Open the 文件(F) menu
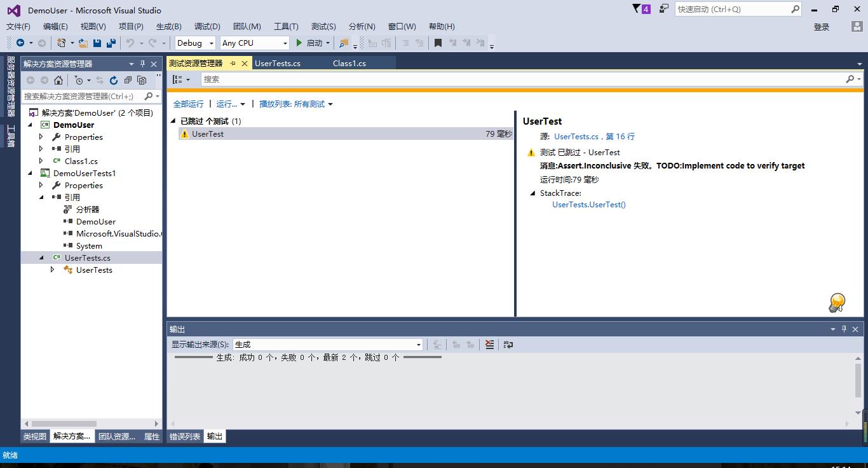The height and width of the screenshot is (468, 868). click(18, 26)
